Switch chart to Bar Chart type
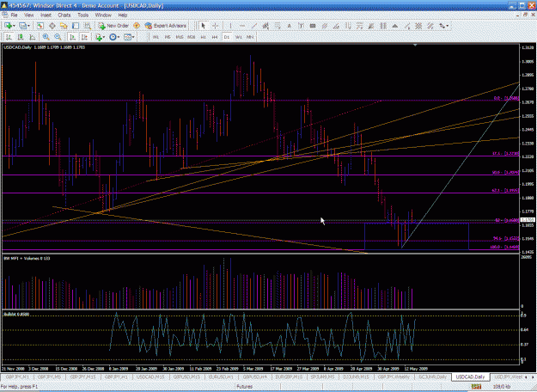Image resolution: width=537 pixels, height=392 pixels. tap(9, 37)
